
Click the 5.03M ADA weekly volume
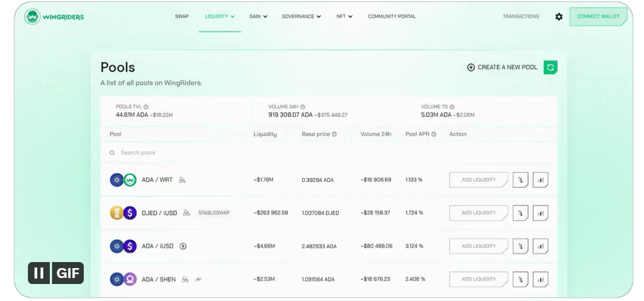pos(436,115)
